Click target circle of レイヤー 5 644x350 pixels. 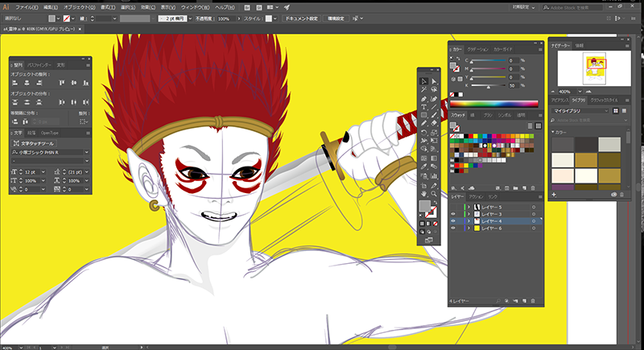coord(534,208)
